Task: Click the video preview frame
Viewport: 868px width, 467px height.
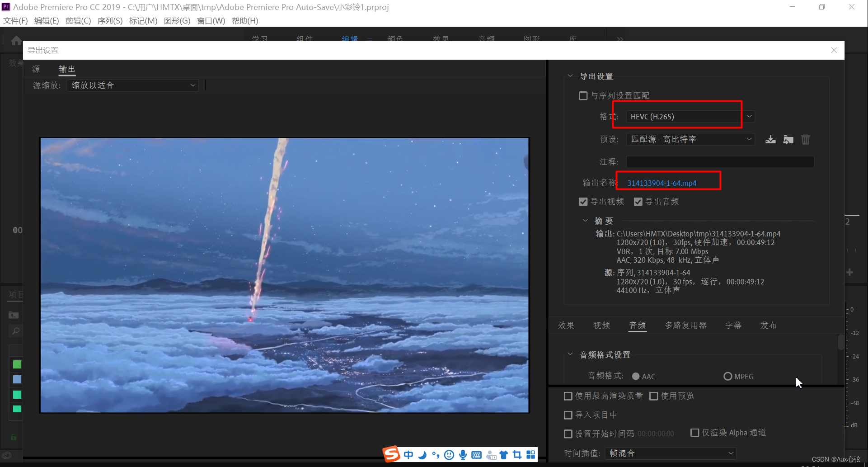Action: 285,275
